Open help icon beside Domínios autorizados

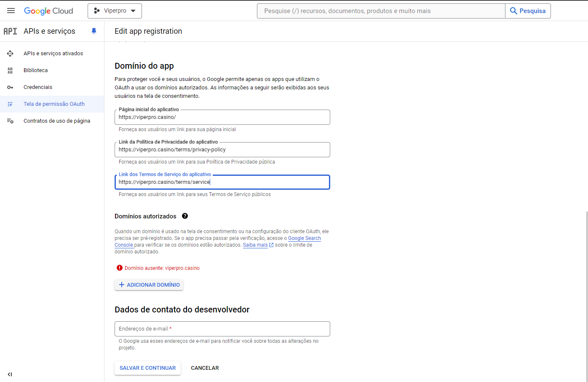185,216
